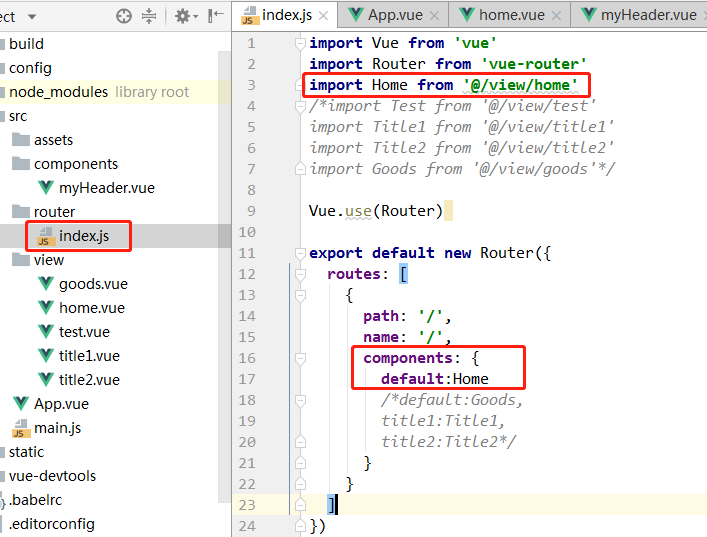
Task: Open goods.vue in project tree
Action: point(93,284)
